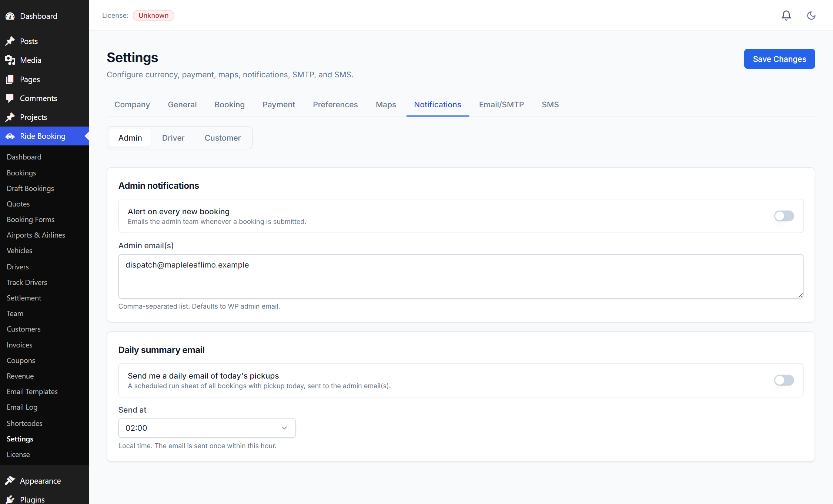833x504 pixels.
Task: Open Invoices submenu item
Action: pyautogui.click(x=19, y=345)
